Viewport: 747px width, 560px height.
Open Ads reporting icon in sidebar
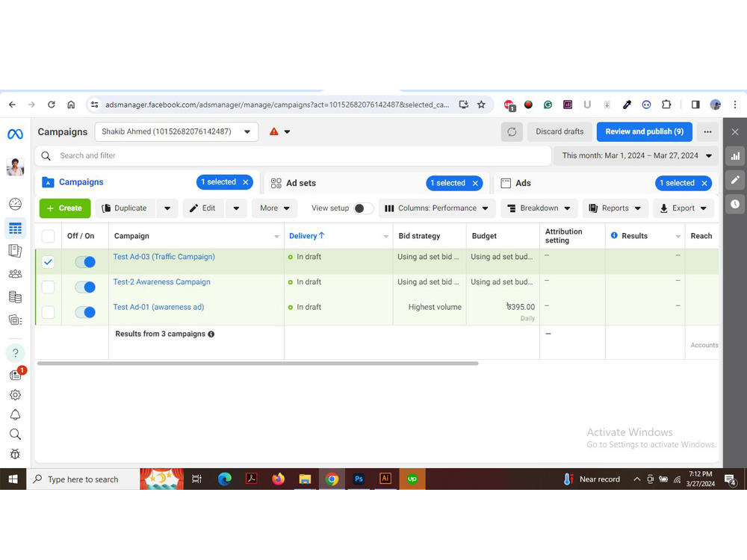(15, 251)
